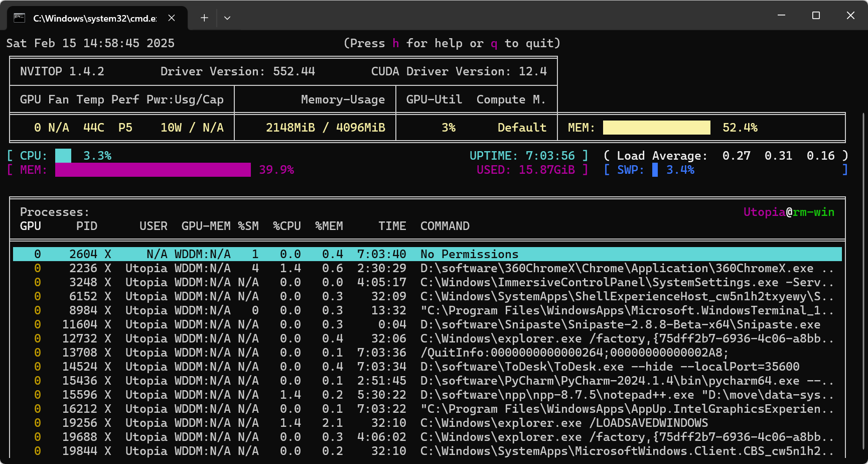This screenshot has height=464, width=868.
Task: Select the process row with PID 13708
Action: point(427,353)
